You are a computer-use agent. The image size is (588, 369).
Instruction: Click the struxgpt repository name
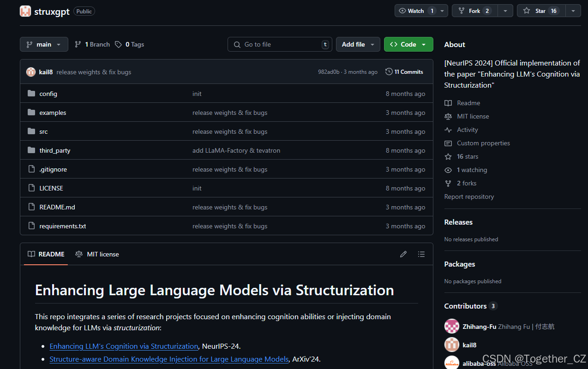(x=52, y=12)
